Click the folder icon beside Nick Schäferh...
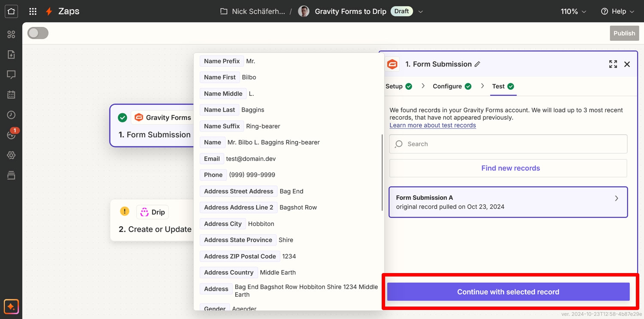Viewport: 644px width, 319px height. [x=224, y=12]
